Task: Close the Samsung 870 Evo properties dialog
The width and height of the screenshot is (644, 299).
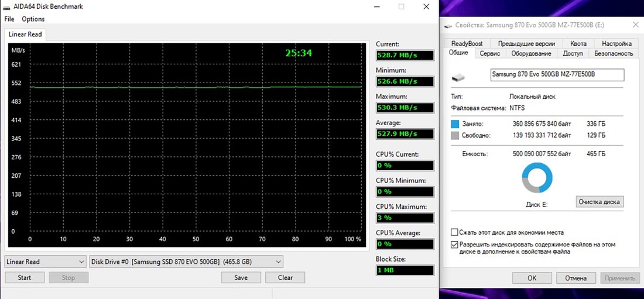Action: point(635,25)
